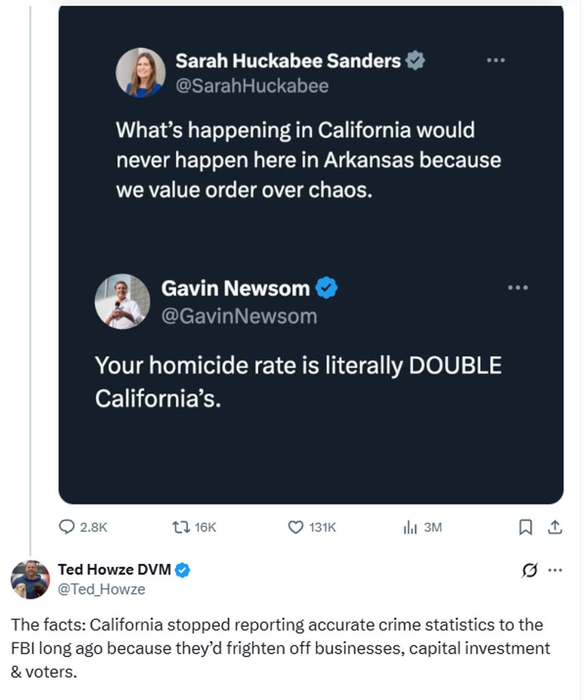Image resolution: width=588 pixels, height=700 pixels.
Task: Click Ted Howze's blue verified badge
Action: [x=183, y=569]
